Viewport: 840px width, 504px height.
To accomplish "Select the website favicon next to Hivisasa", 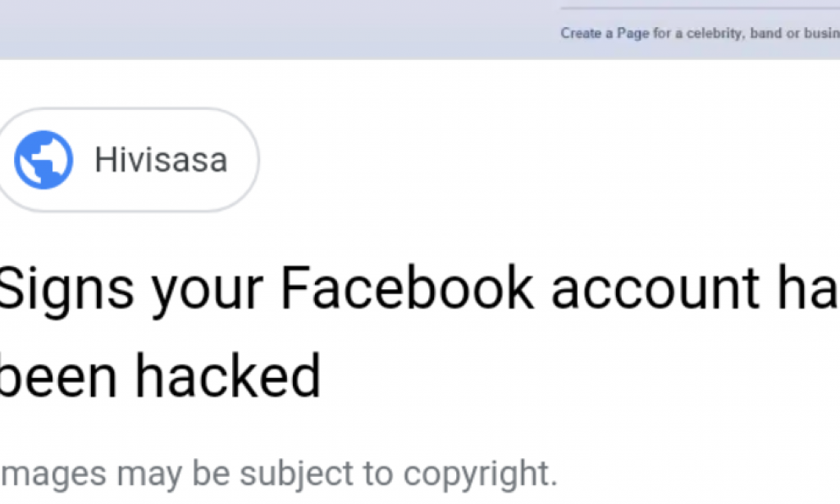I will (42, 160).
